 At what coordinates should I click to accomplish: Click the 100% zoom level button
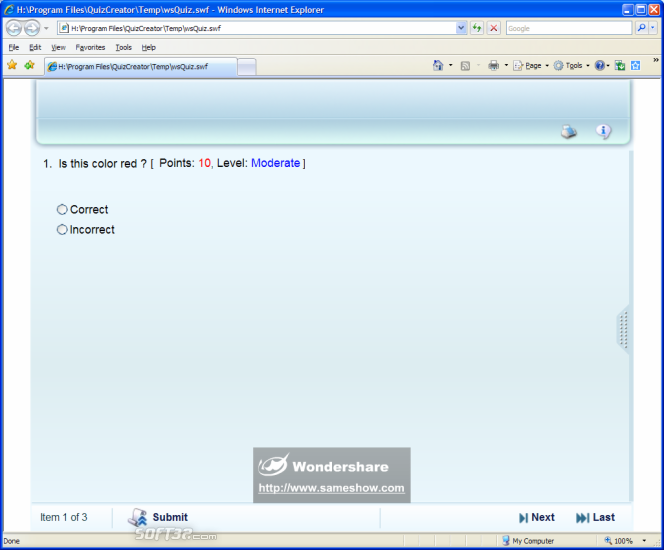click(x=619, y=541)
